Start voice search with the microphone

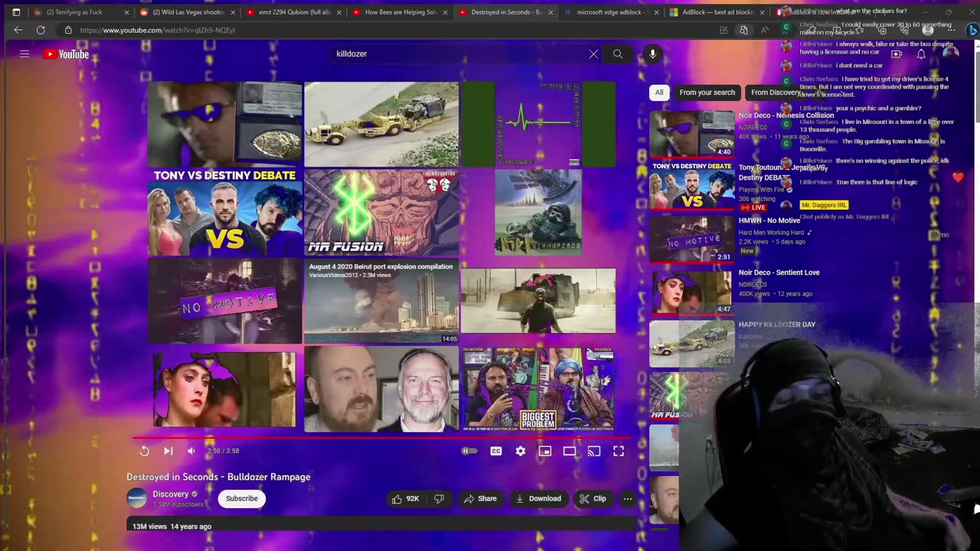[652, 54]
